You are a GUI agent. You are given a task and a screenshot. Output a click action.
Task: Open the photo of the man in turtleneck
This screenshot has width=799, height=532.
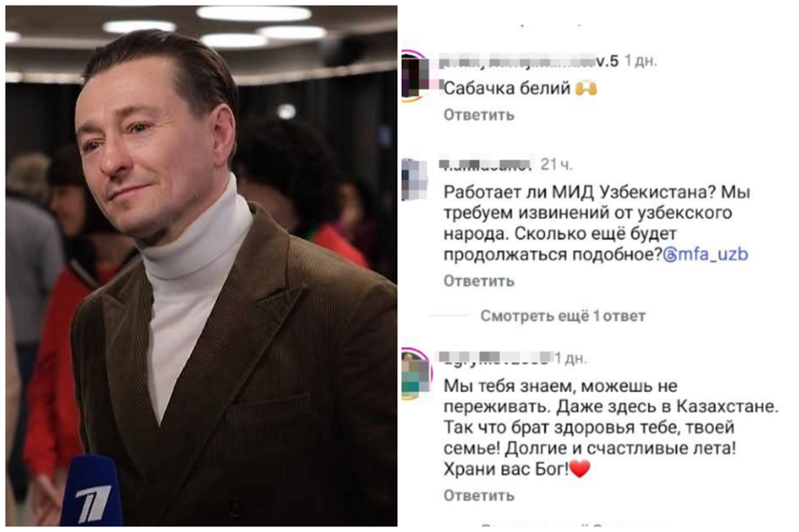[202, 266]
